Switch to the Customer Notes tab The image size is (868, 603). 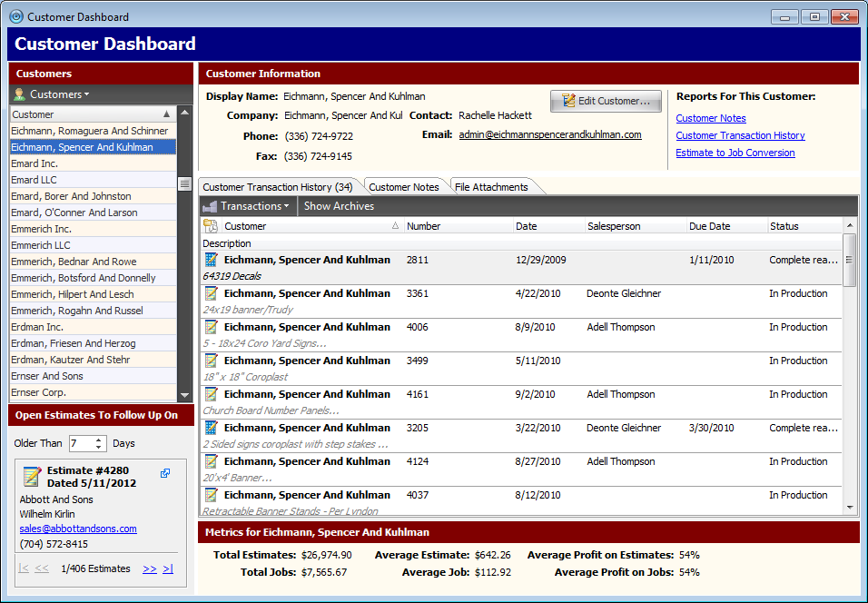403,187
